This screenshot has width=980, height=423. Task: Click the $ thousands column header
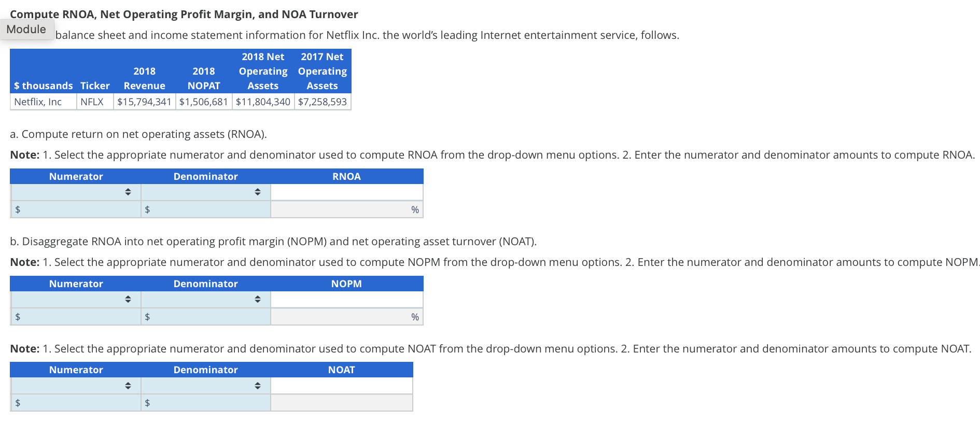[x=44, y=86]
